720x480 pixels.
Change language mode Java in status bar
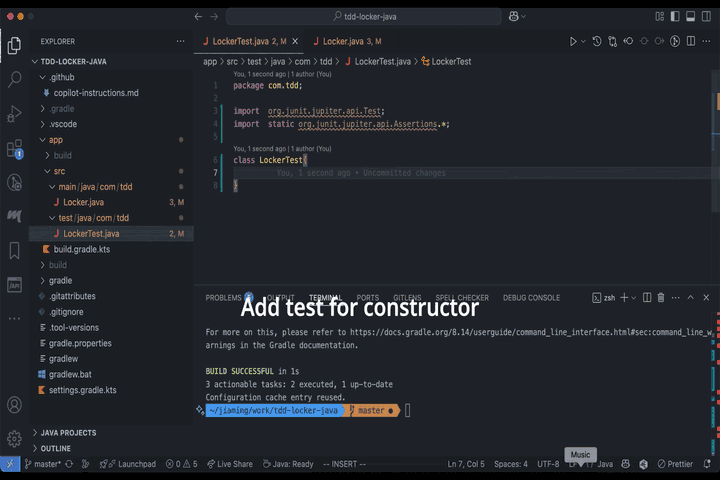(x=605, y=464)
